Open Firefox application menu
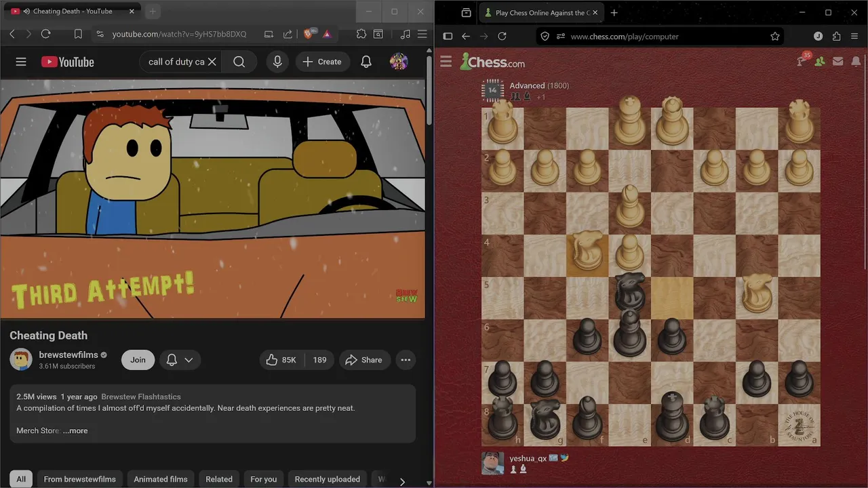Viewport: 868px width, 488px height. (x=854, y=37)
